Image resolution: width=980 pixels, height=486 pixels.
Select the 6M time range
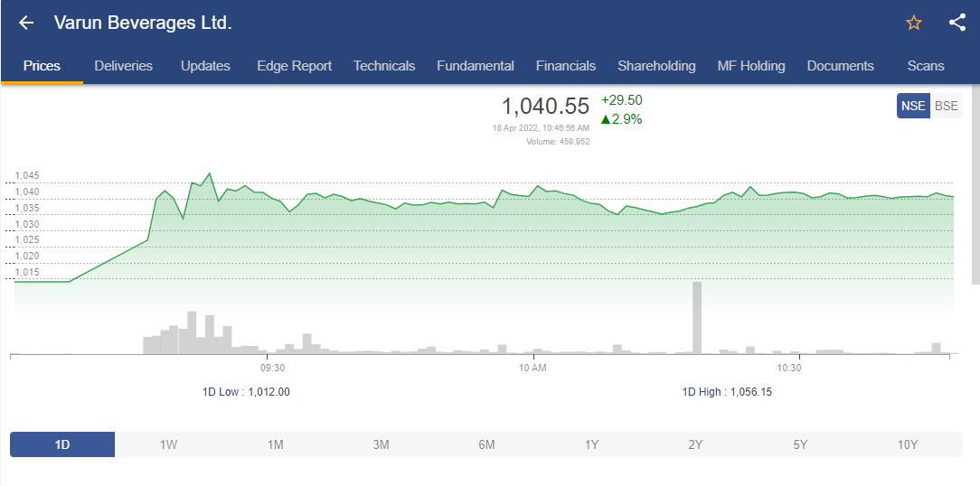[x=486, y=444]
